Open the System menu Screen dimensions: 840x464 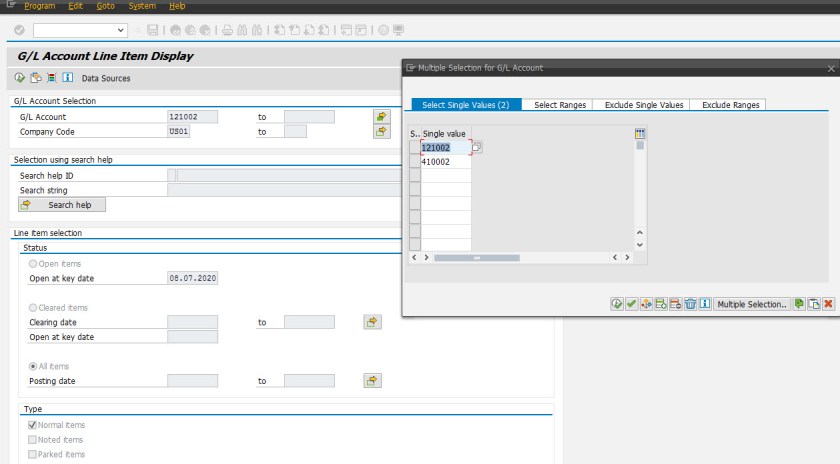(142, 6)
